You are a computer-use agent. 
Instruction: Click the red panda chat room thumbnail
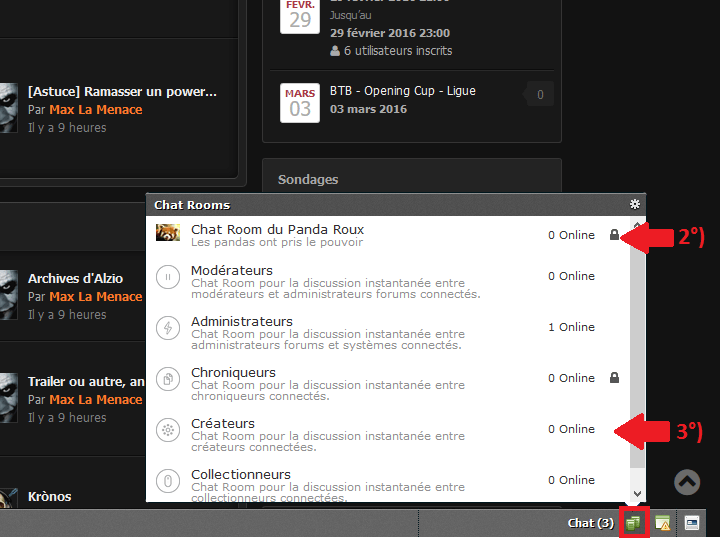[x=168, y=233]
